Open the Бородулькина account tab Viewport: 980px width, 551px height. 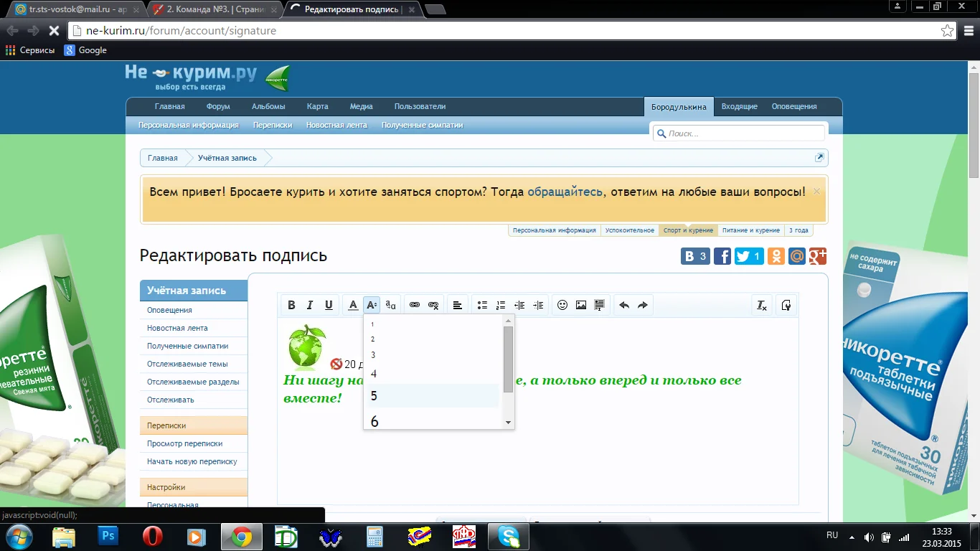tap(679, 107)
